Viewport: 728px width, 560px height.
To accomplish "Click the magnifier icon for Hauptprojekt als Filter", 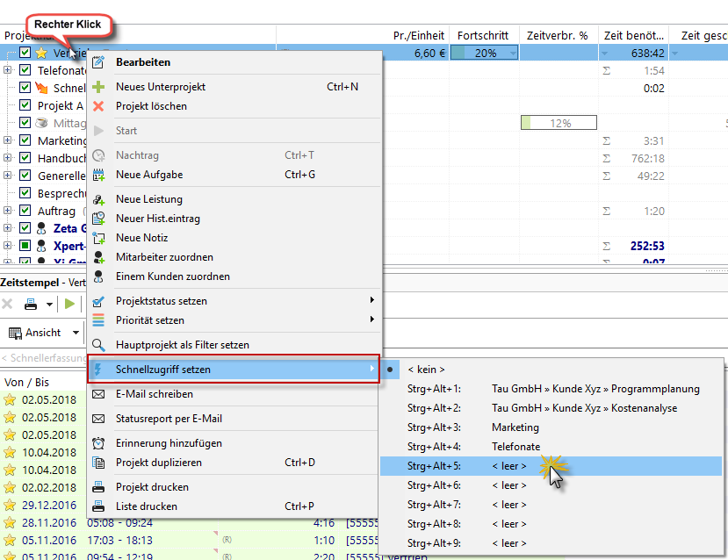I will pyautogui.click(x=98, y=345).
